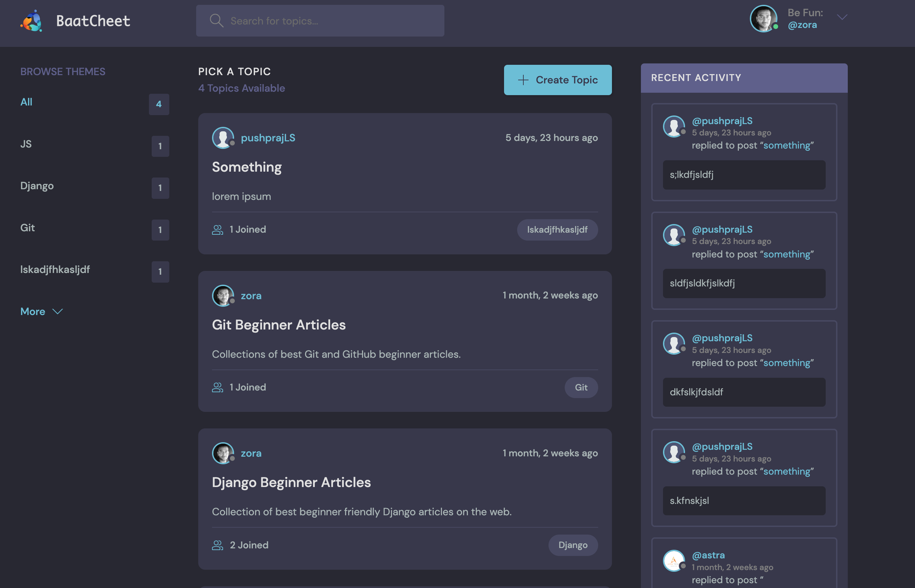This screenshot has height=588, width=915.
Task: Click the BaatCheet logo icon
Action: 31,21
